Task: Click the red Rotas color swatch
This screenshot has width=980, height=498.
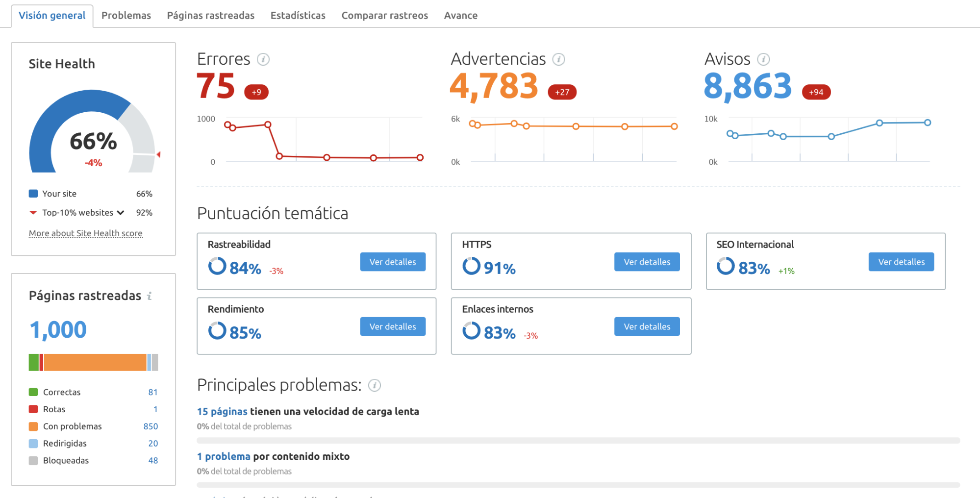Action: (x=33, y=409)
